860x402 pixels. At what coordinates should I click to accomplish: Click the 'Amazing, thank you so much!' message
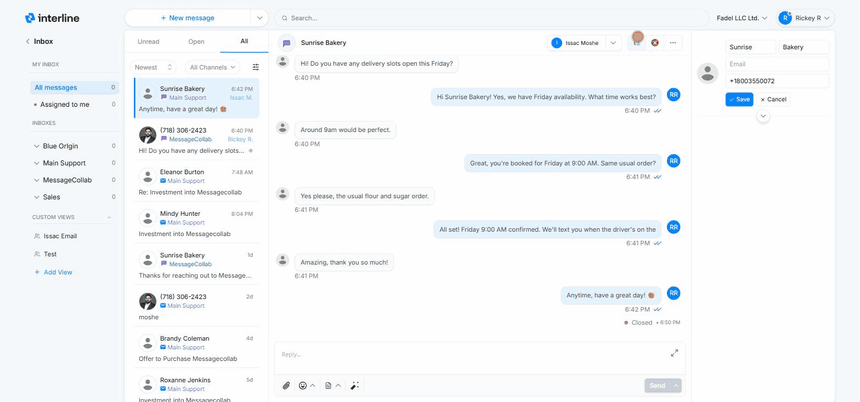click(x=344, y=262)
